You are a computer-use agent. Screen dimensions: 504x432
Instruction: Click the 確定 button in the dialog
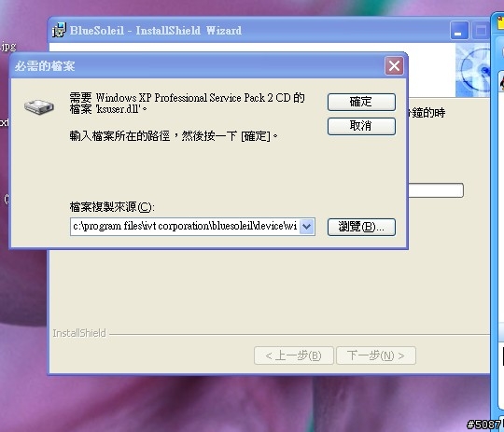point(361,102)
